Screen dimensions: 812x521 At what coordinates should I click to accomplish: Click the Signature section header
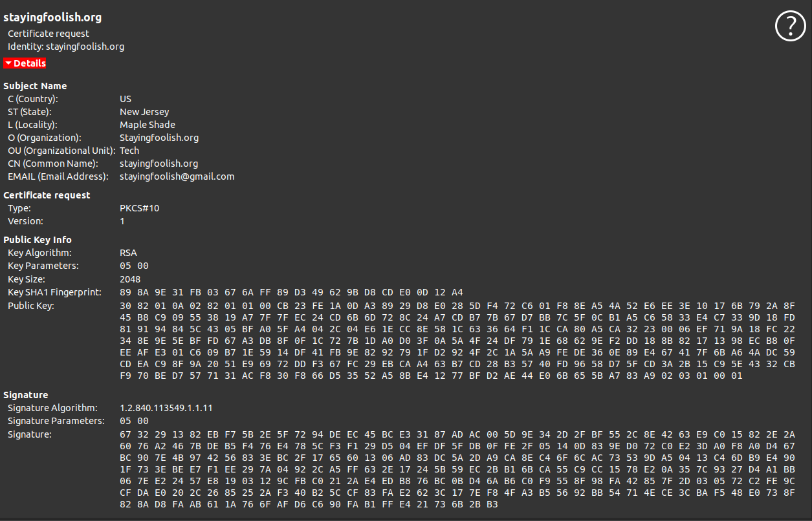point(26,395)
